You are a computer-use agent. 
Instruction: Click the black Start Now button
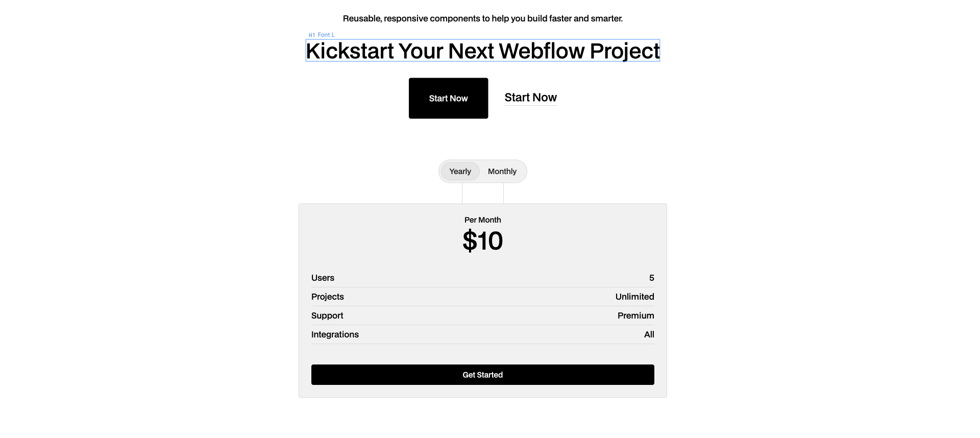(x=448, y=98)
